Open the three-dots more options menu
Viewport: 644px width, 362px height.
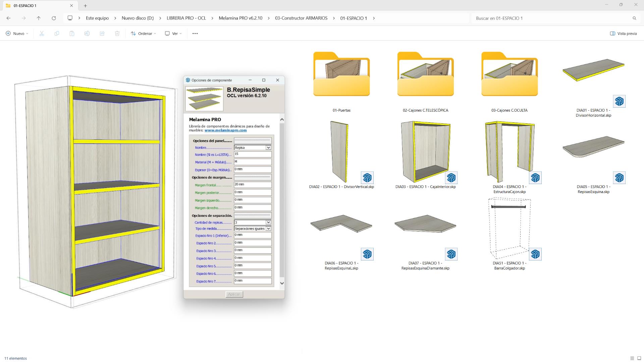(195, 34)
